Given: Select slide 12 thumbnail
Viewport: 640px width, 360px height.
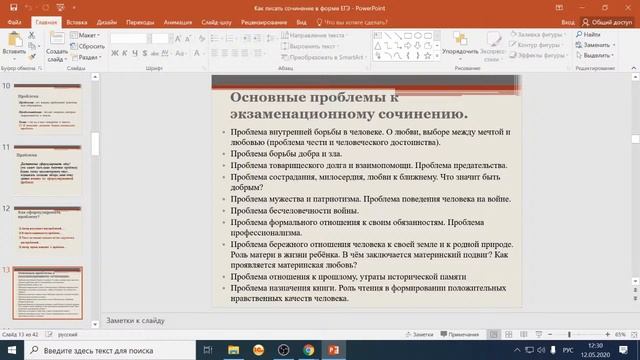Looking at the screenshot, I should [47, 231].
